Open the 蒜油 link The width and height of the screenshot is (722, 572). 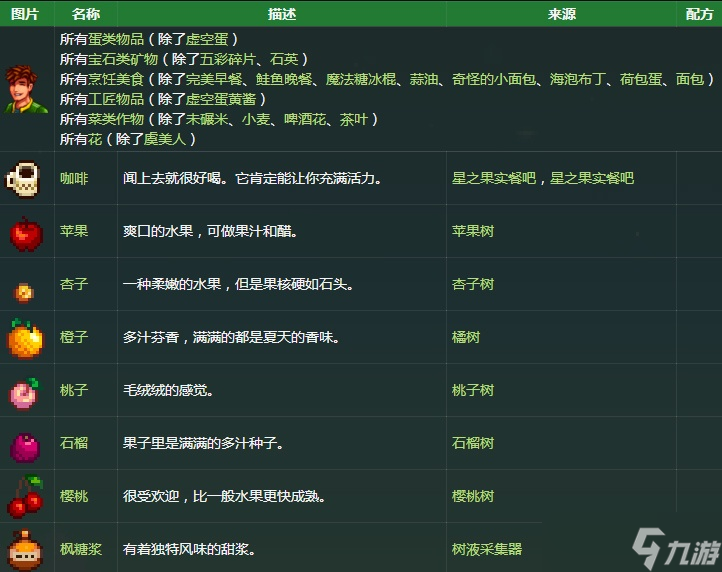click(x=424, y=79)
